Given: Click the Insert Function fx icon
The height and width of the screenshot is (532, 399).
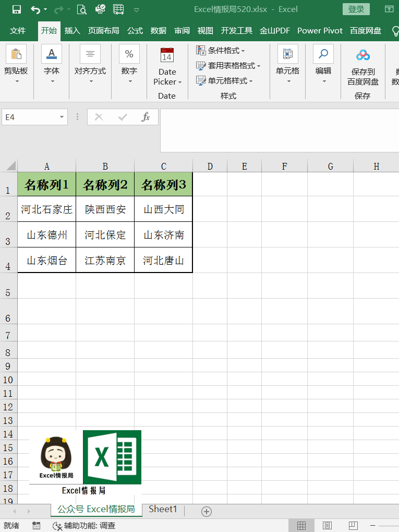Looking at the screenshot, I should click(146, 117).
